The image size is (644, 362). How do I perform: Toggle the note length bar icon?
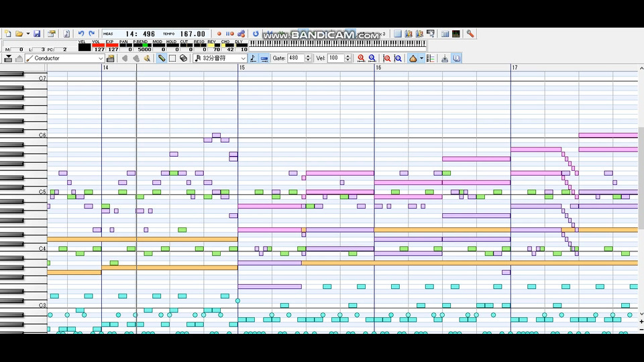264,58
